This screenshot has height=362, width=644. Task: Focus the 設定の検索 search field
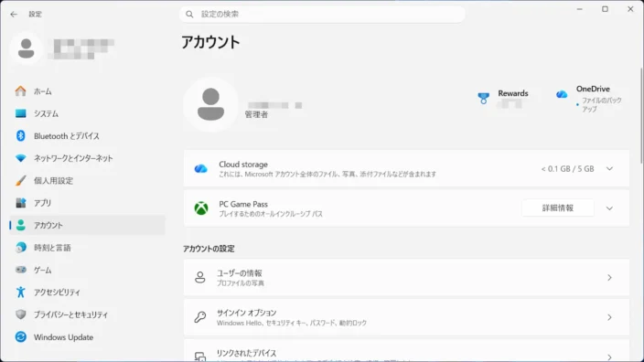click(322, 15)
